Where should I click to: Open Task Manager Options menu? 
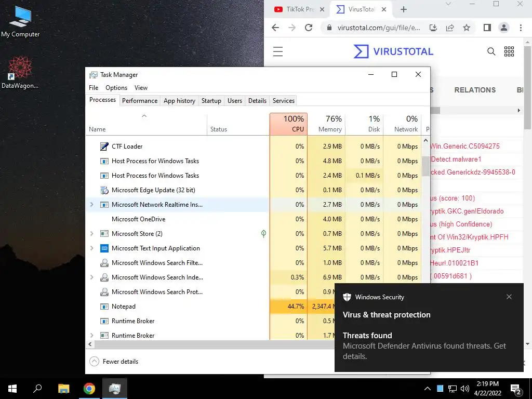point(116,87)
